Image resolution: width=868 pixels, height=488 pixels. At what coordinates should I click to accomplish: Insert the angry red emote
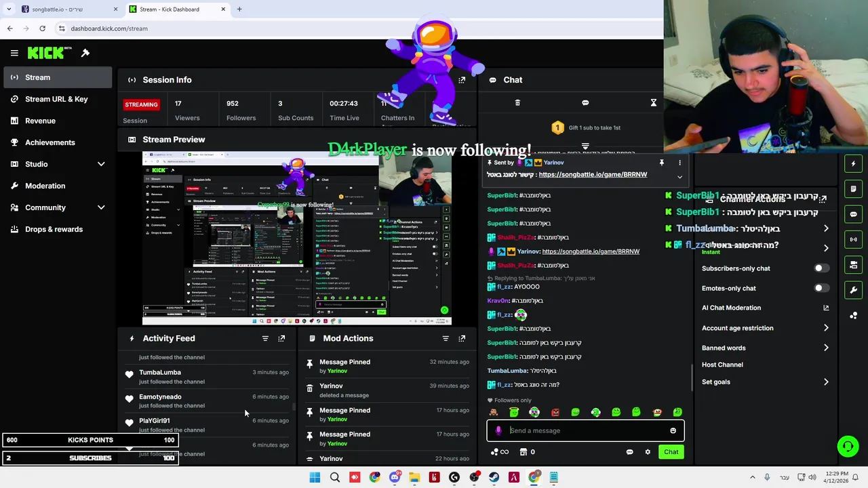pyautogui.click(x=555, y=412)
